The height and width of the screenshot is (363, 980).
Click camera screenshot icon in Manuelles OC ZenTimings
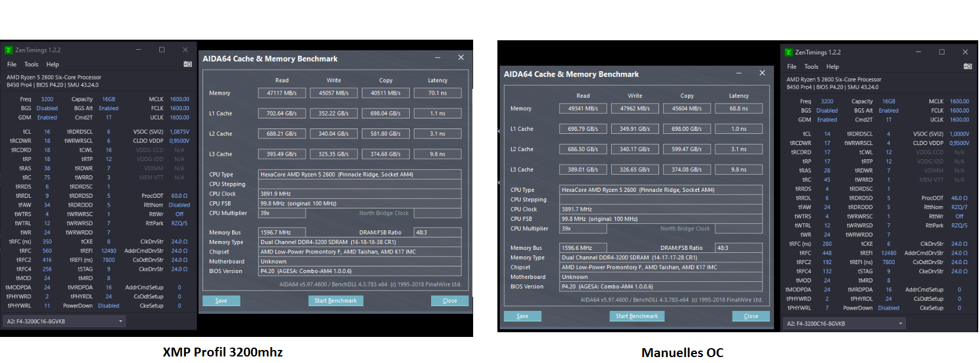pos(968,66)
